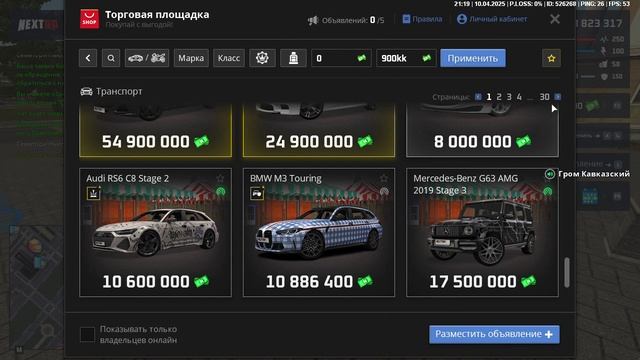640x360 pixels.
Task: Click the cash icon in minimum price field
Action: (x=362, y=58)
